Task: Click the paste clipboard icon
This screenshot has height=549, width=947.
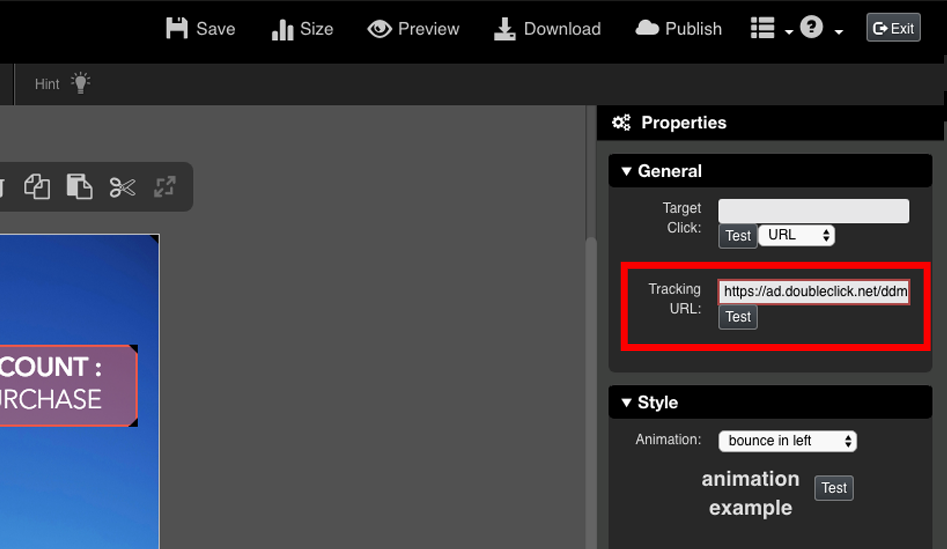Action: point(79,187)
